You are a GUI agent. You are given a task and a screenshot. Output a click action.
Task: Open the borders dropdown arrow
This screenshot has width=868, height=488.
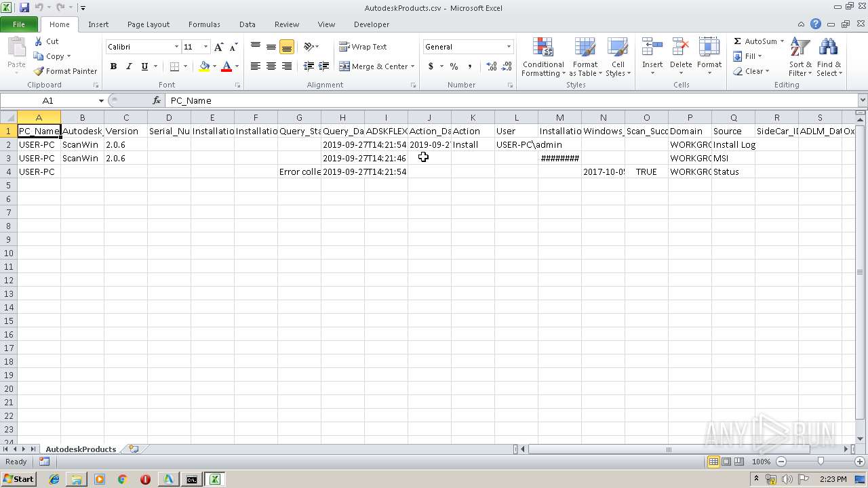click(186, 66)
